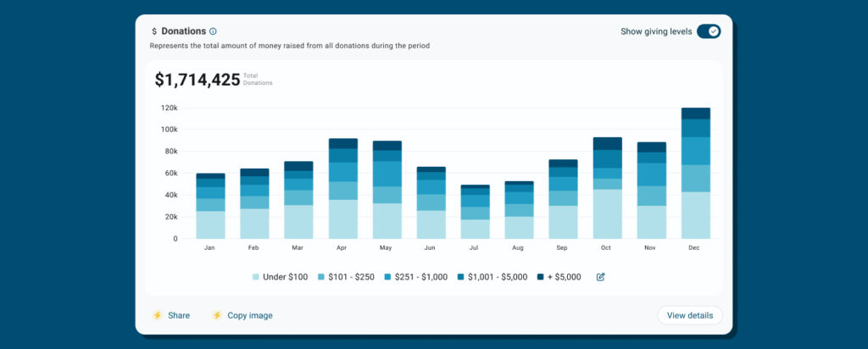Screen dimensions: 868x349
Task: Select the $1,001 - $5,000 legend item
Action: pyautogui.click(x=491, y=277)
